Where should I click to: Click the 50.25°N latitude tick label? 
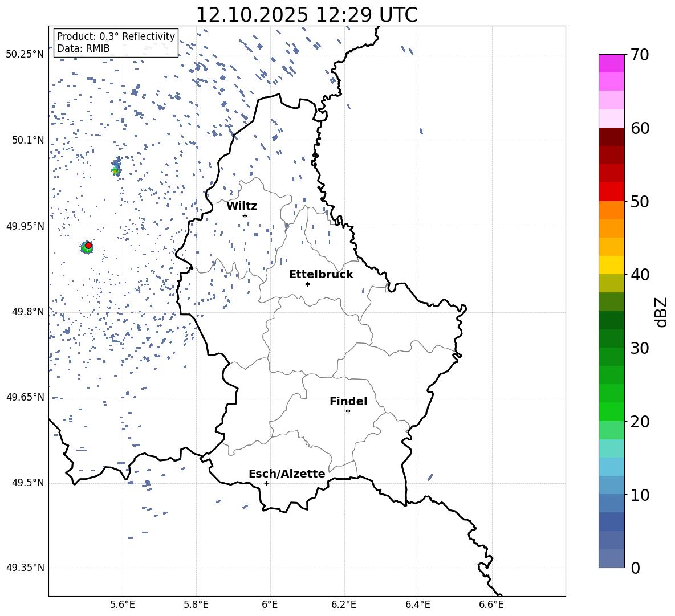click(x=25, y=55)
